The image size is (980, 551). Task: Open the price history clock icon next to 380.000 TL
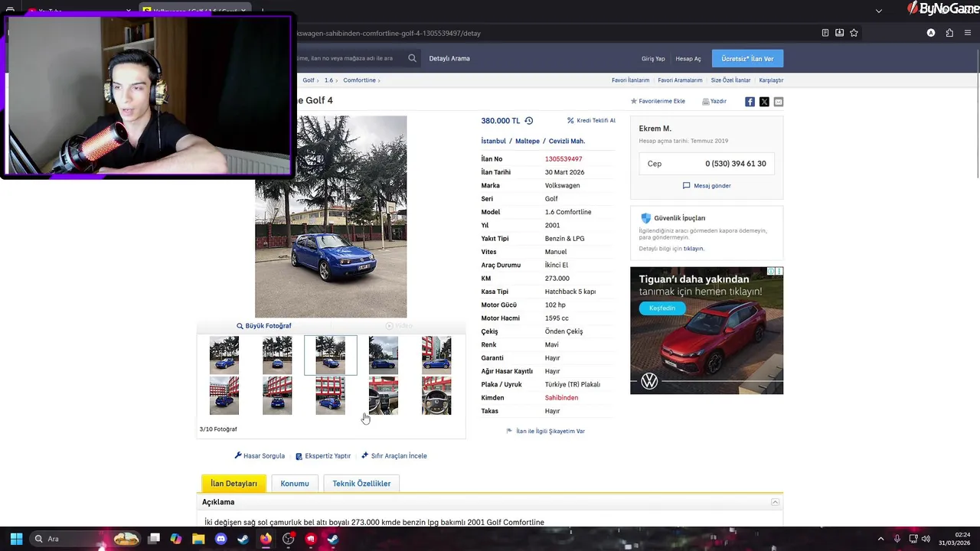tap(528, 121)
